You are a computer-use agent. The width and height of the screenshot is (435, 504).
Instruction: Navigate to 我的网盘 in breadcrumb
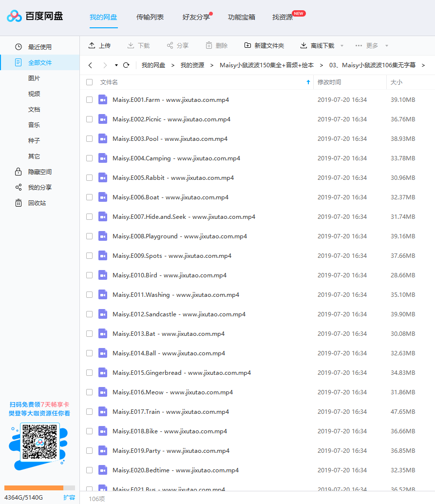153,65
